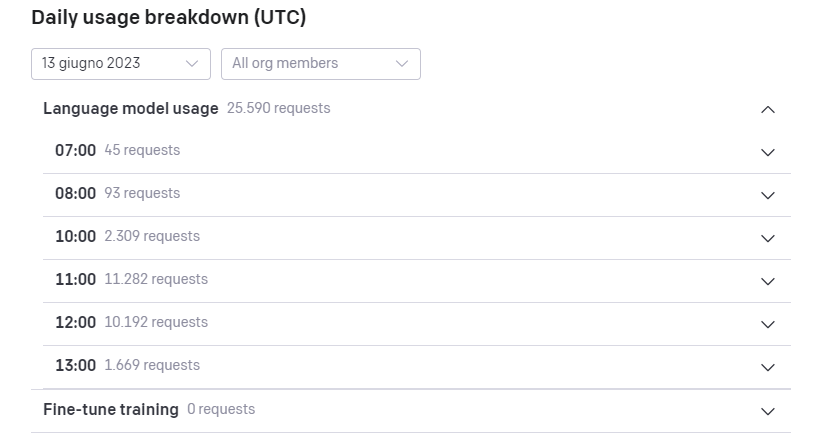Expand the 08:00 row chevron
This screenshot has height=445, width=826.
coord(768,195)
